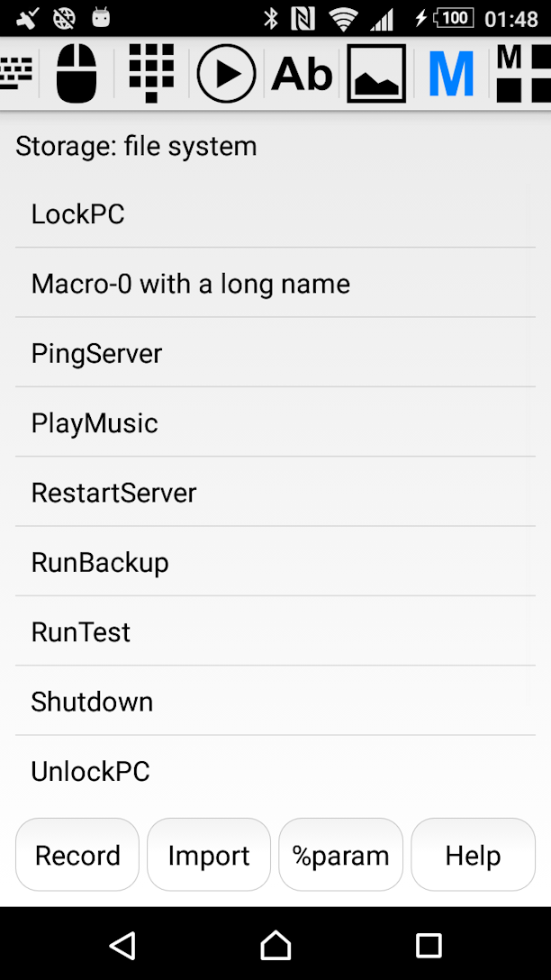Viewport: 551px width, 980px height.
Task: Tap the Import button
Action: pos(209,855)
